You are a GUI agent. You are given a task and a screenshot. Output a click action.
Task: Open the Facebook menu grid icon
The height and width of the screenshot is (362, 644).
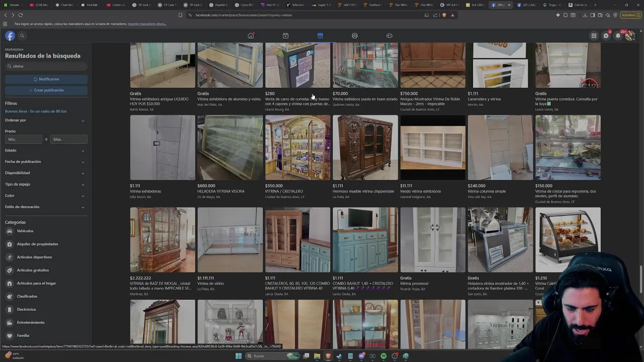click(x=594, y=36)
